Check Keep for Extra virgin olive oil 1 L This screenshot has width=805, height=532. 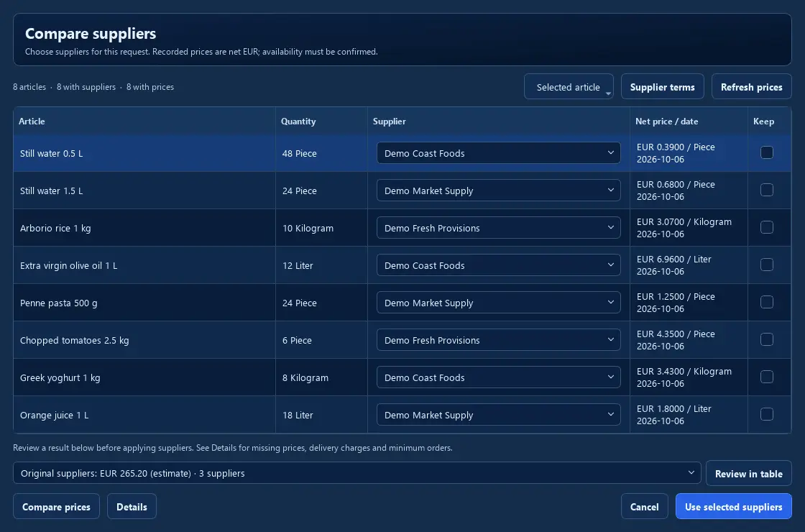pos(766,265)
